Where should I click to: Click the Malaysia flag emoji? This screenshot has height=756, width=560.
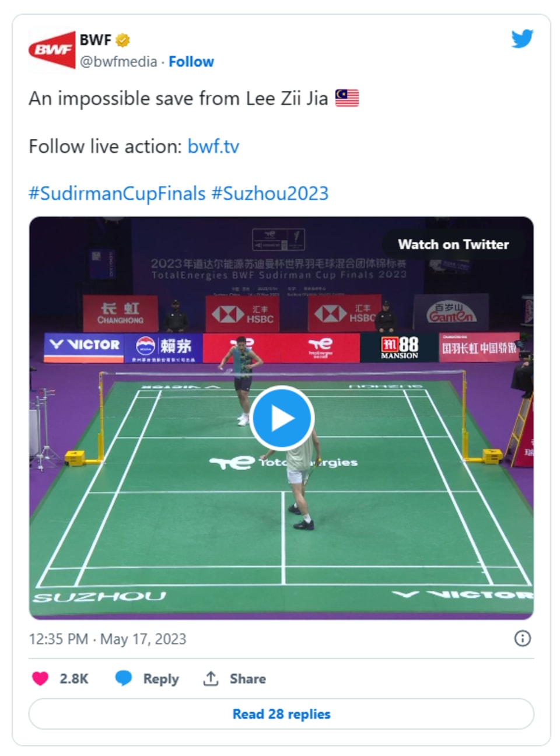(347, 98)
